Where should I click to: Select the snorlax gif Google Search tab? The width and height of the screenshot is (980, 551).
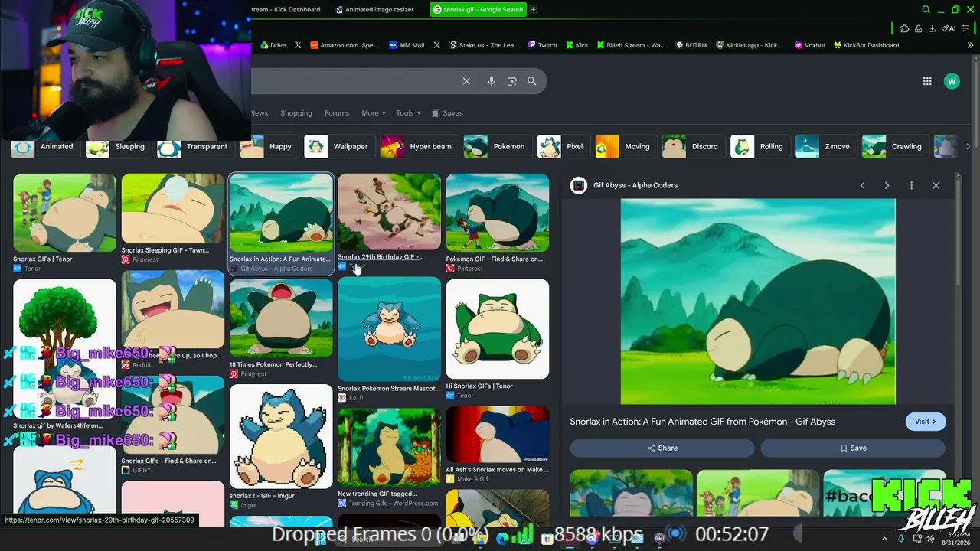point(478,10)
